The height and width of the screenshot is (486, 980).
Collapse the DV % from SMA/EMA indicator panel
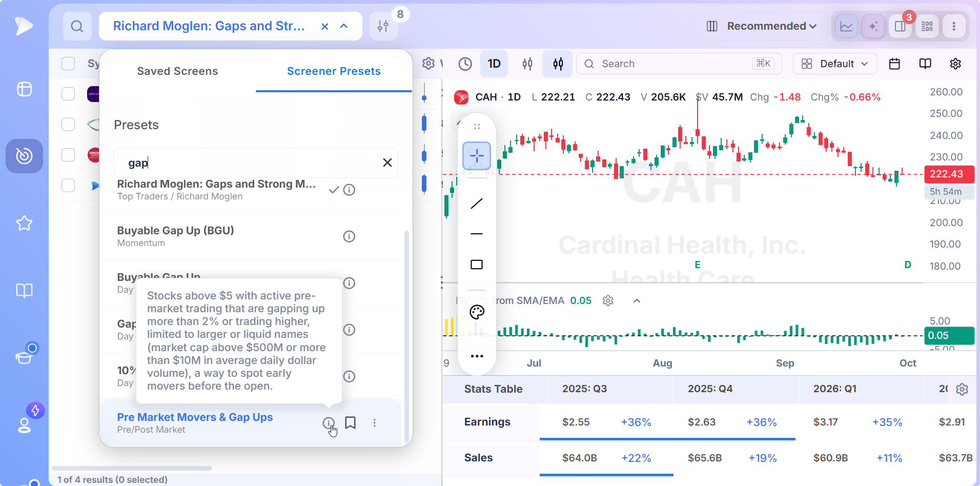(x=637, y=301)
